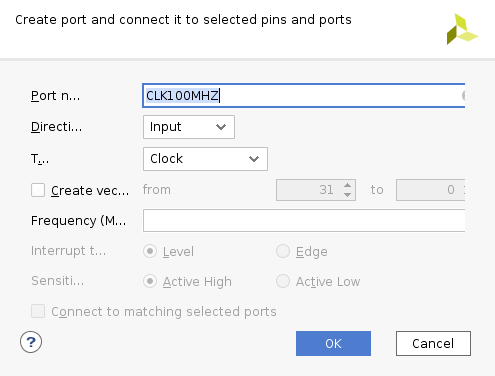495x376 pixels.
Task: Cancel the create port dialog
Action: click(x=433, y=343)
